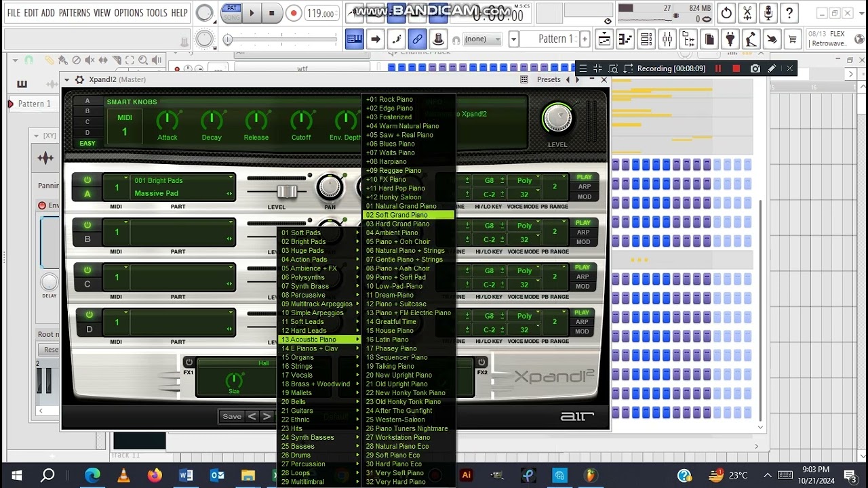Image resolution: width=868 pixels, height=488 pixels.
Task: Open the snap (none) dropdown
Action: click(482, 39)
